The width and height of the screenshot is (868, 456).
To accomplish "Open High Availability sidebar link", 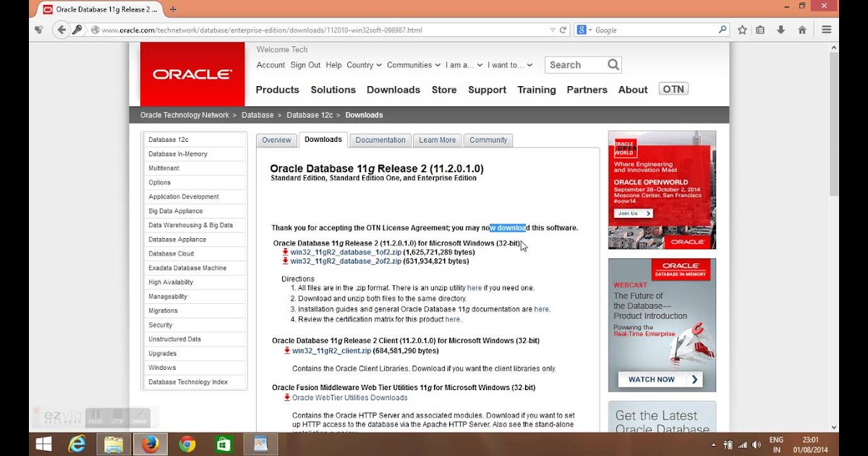I will click(x=171, y=282).
